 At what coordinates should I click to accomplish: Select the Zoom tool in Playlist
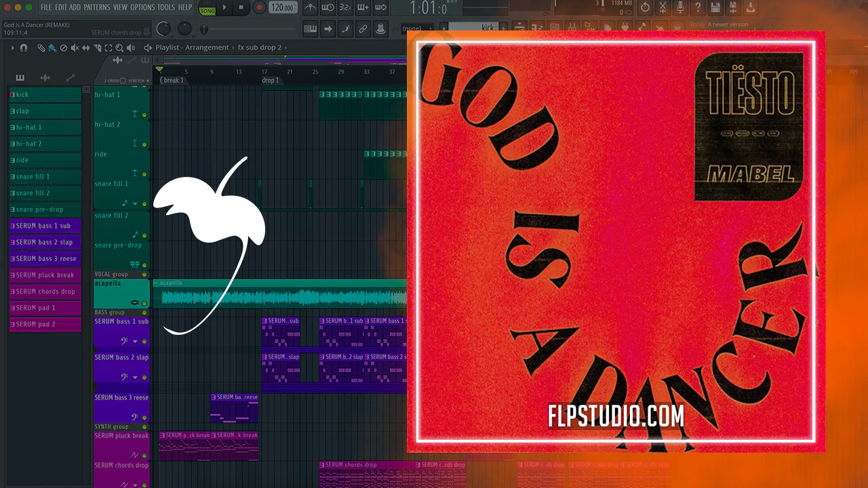pyautogui.click(x=119, y=48)
